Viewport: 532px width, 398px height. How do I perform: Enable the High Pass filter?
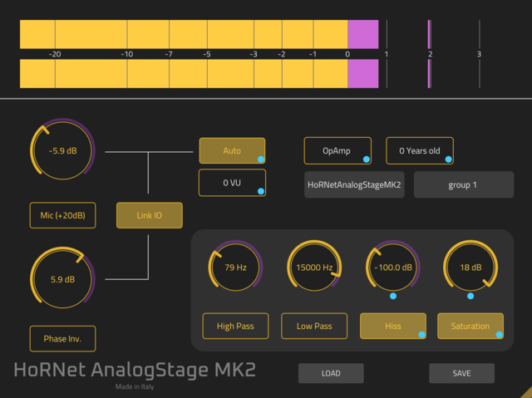coord(235,326)
